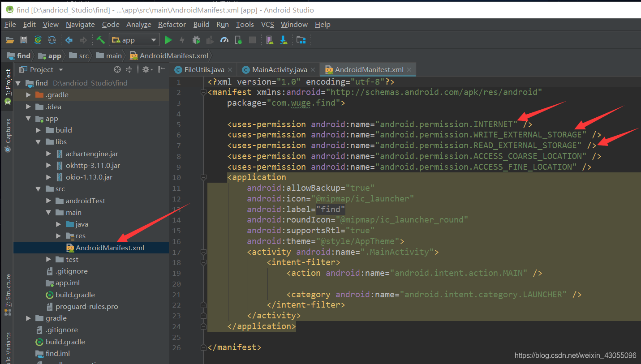Image resolution: width=641 pixels, height=364 pixels.
Task: Click the ".MainActivity" activity name in editor
Action: pos(397,252)
